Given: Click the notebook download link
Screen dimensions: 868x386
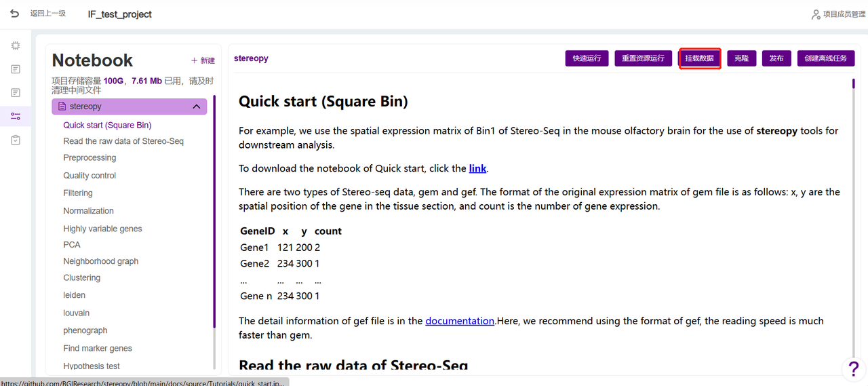Looking at the screenshot, I should coord(477,168).
